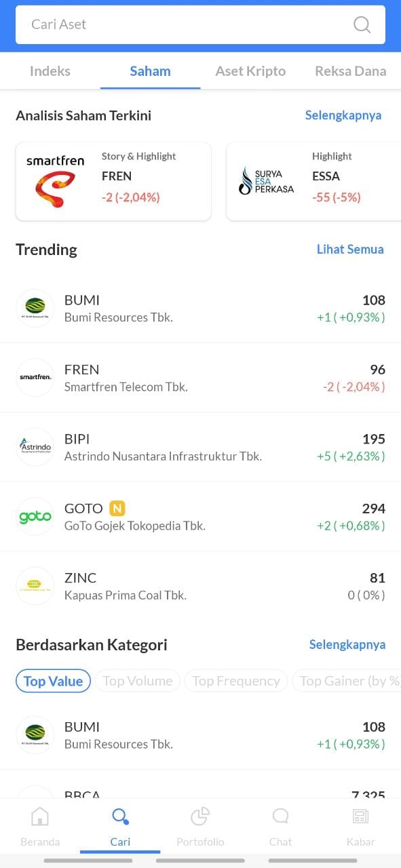Select the Top Value category chip
Image resolution: width=401 pixels, height=868 pixels.
pyautogui.click(x=53, y=681)
